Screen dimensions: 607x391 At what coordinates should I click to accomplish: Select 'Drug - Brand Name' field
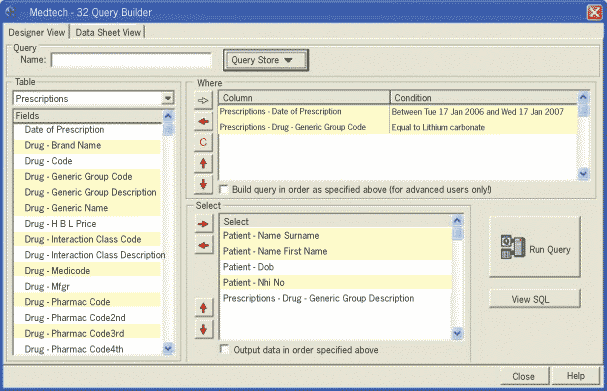click(87, 146)
